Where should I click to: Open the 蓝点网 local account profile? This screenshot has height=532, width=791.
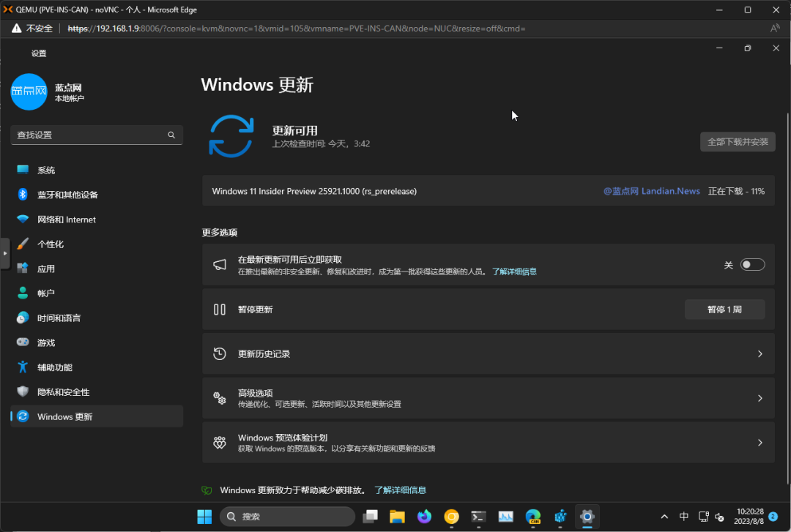48,91
